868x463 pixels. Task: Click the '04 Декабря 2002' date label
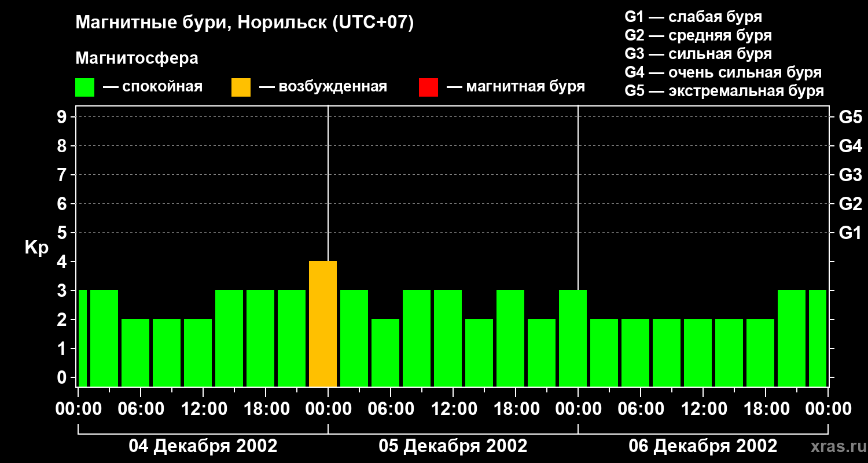203,446
